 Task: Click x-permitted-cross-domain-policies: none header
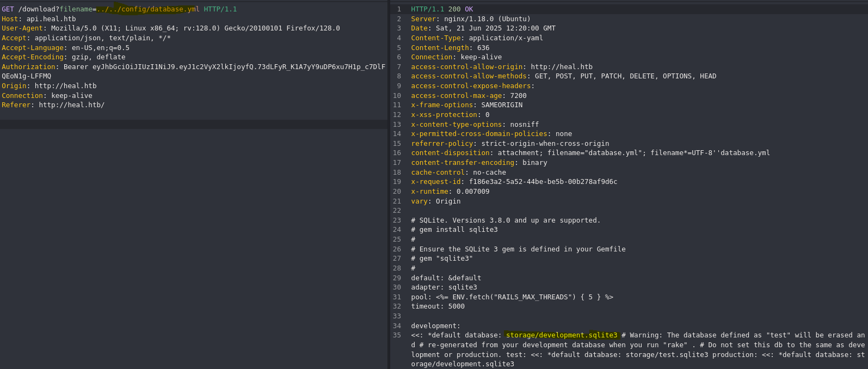[491, 134]
